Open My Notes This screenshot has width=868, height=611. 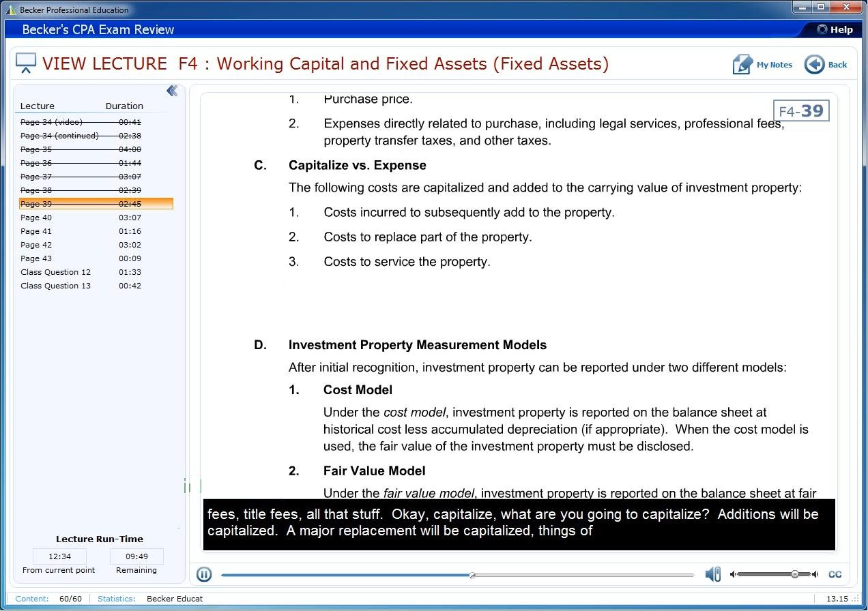pyautogui.click(x=762, y=65)
